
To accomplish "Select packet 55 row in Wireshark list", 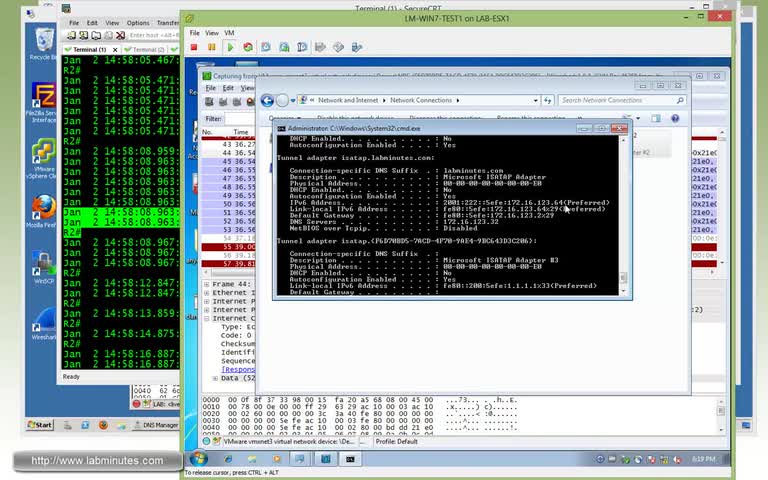I will point(229,247).
